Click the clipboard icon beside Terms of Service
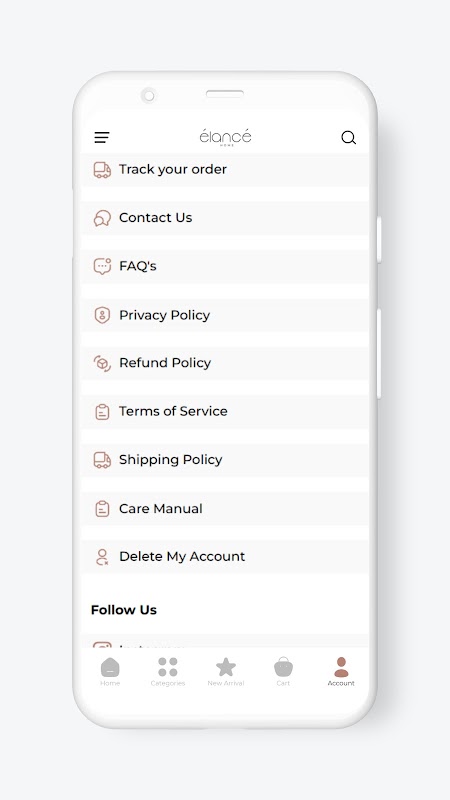Screen dimensions: 450x800 point(102,412)
